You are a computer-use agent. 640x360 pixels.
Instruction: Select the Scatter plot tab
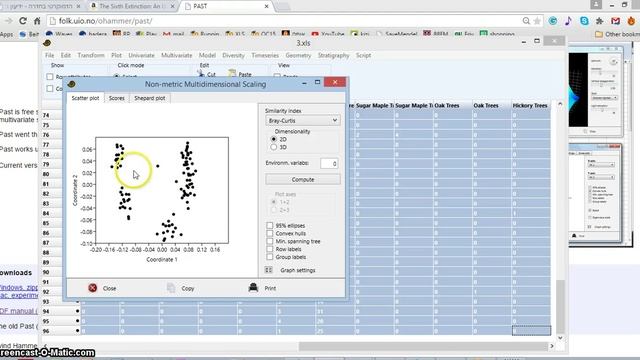pyautogui.click(x=85, y=98)
